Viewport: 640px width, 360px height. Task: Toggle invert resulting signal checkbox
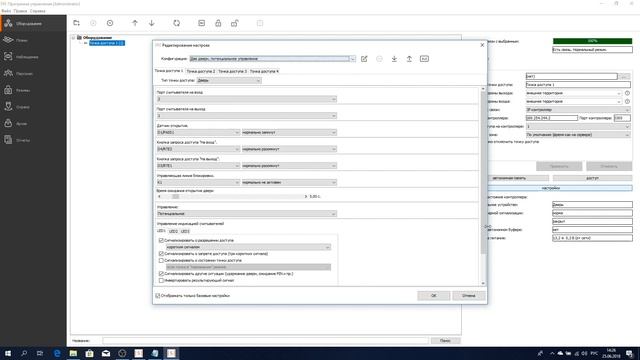coord(161,280)
